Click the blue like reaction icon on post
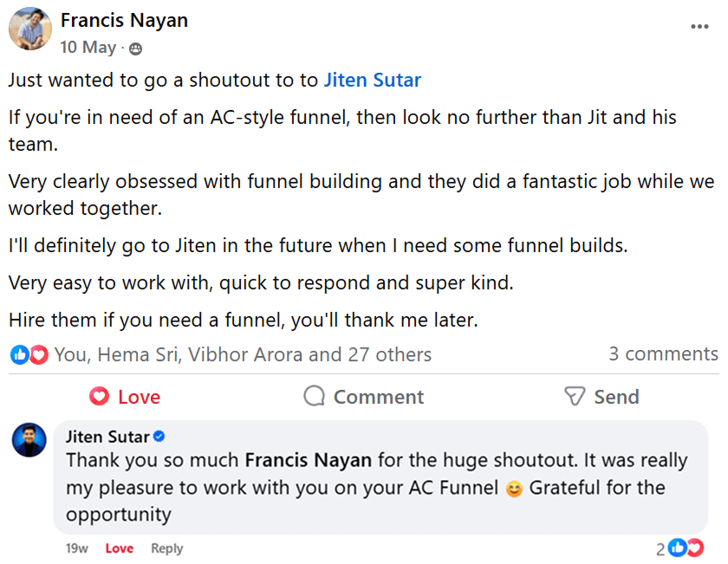The image size is (728, 564). (x=19, y=354)
